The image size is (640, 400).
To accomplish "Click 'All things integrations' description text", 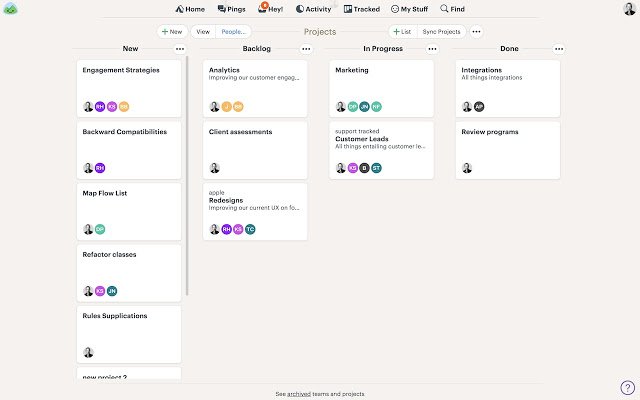I will pyautogui.click(x=492, y=78).
